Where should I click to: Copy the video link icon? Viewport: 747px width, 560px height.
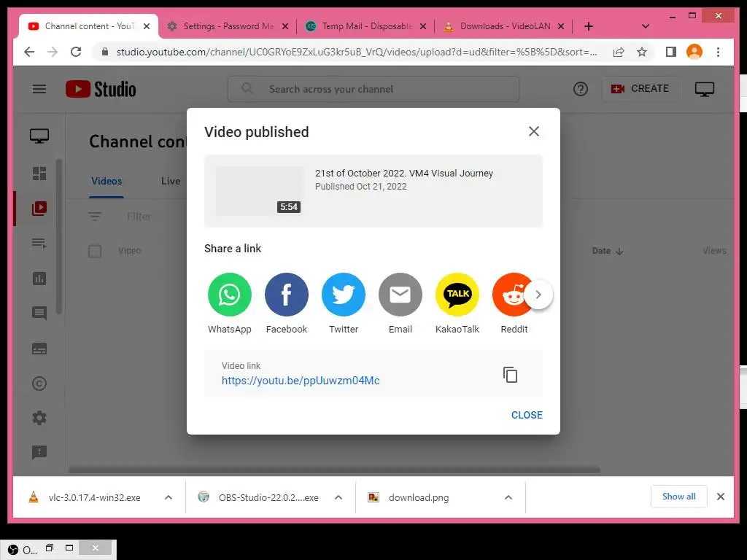point(510,375)
